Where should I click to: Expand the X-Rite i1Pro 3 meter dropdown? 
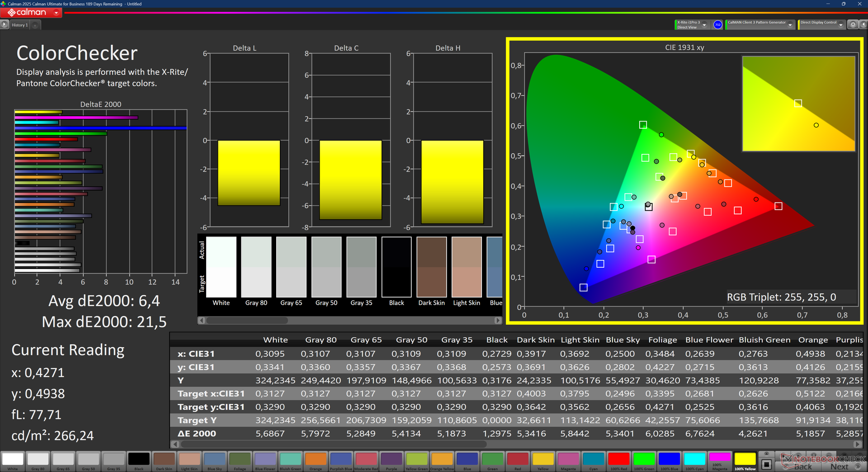(704, 25)
